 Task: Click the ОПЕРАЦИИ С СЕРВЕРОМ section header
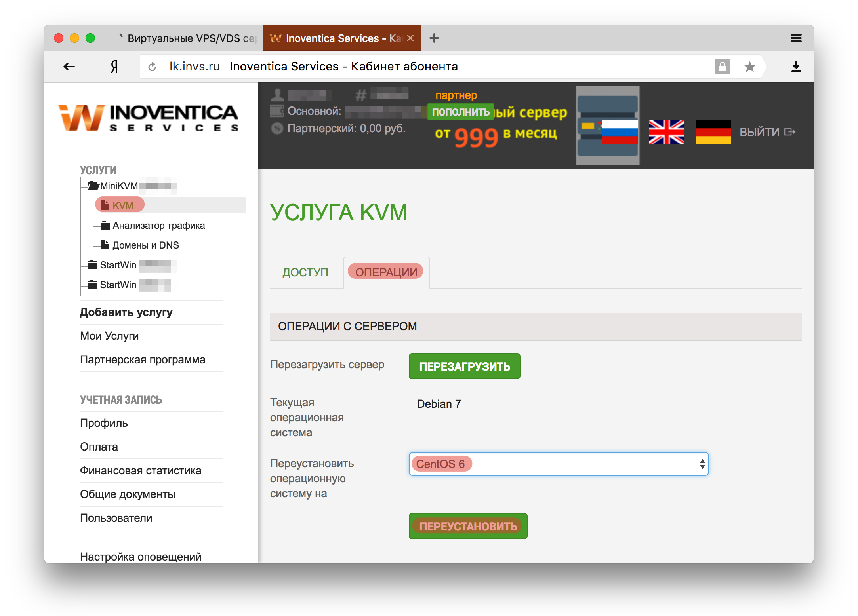[x=536, y=327]
